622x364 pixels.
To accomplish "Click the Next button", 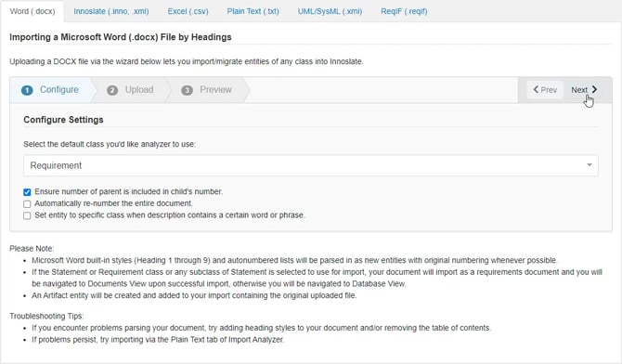I will click(584, 90).
